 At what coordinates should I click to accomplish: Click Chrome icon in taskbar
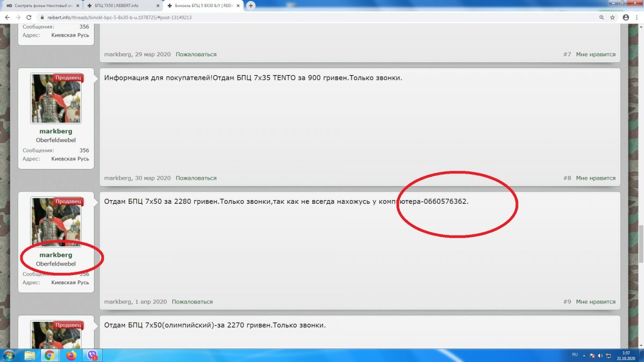point(49,355)
